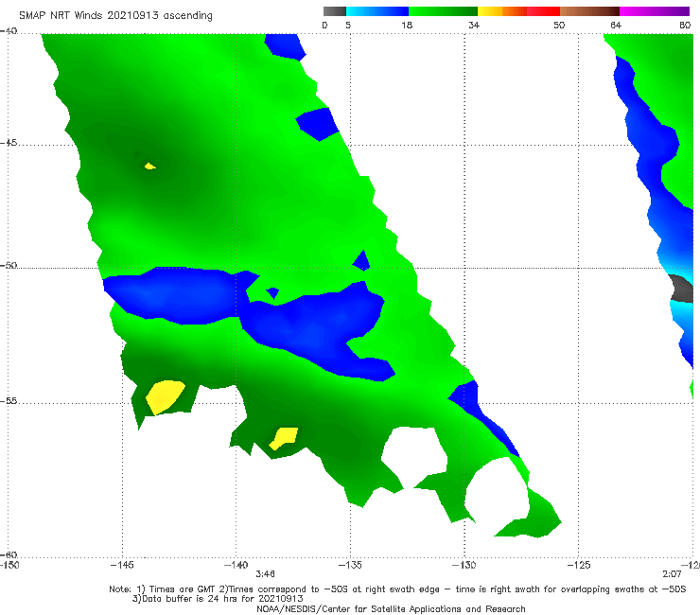Click the largest yellow wind patch near latitude -55
This screenshot has width=700, height=615.
[165, 397]
